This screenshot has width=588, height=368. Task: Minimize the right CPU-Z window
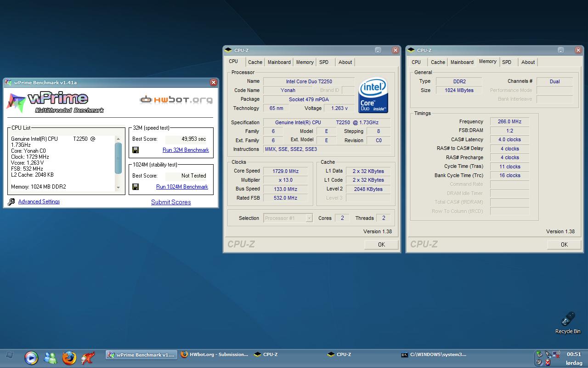click(561, 50)
